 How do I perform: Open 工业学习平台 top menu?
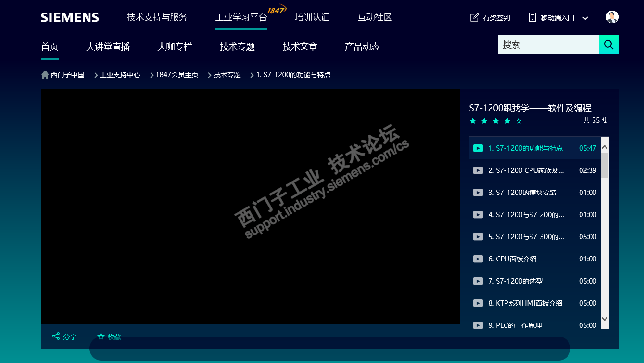coord(241,18)
